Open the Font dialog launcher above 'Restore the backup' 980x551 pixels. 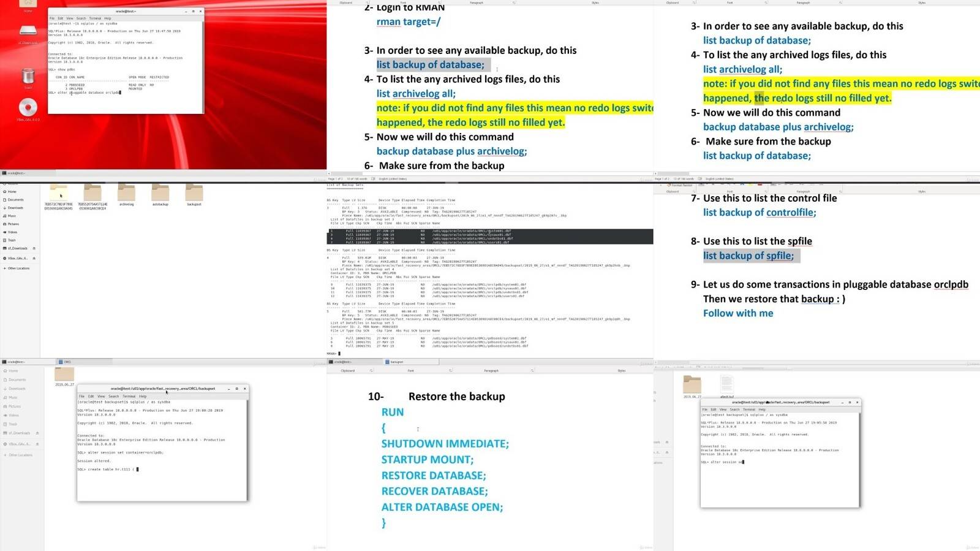[x=450, y=371]
